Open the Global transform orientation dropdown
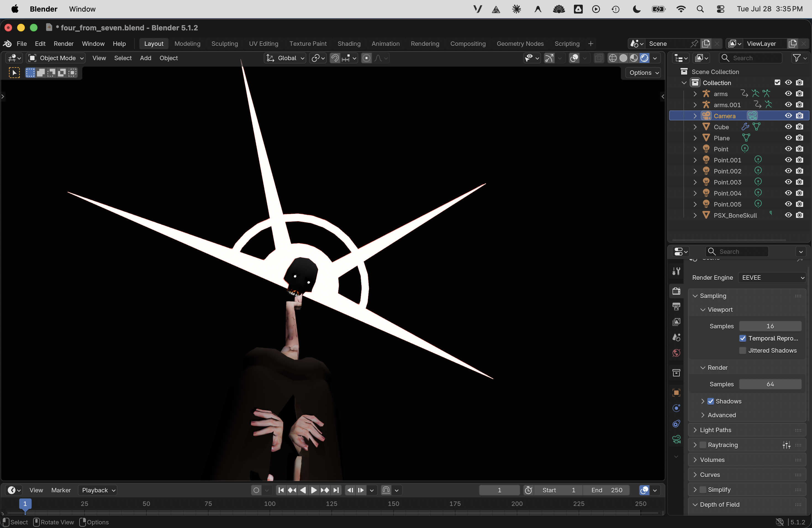This screenshot has width=812, height=528. 285,58
